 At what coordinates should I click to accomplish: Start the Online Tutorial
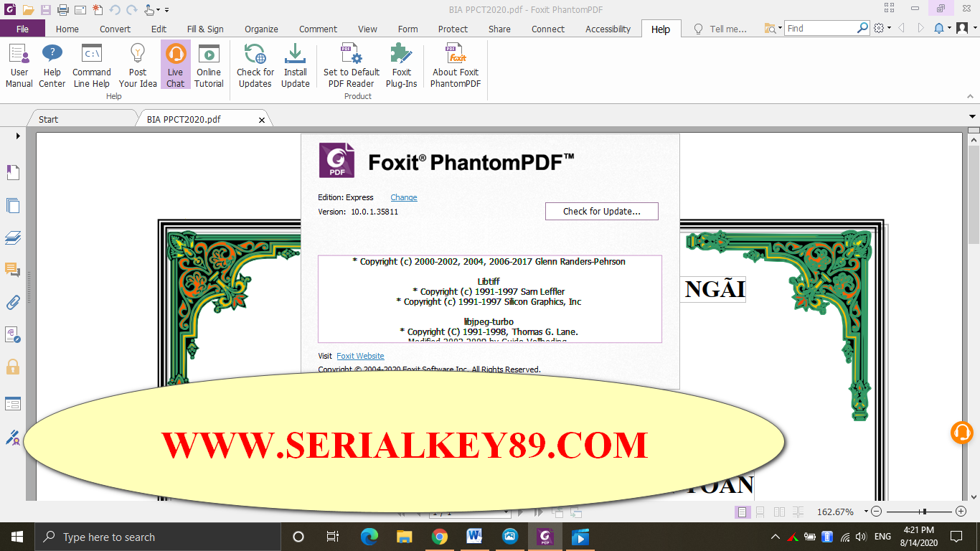(x=209, y=65)
